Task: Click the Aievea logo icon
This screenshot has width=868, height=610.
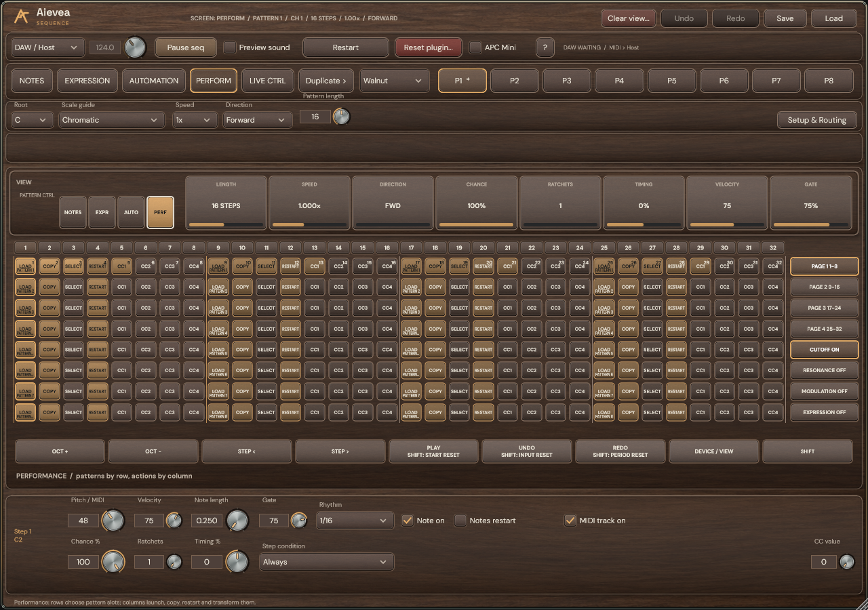Action: [x=21, y=17]
